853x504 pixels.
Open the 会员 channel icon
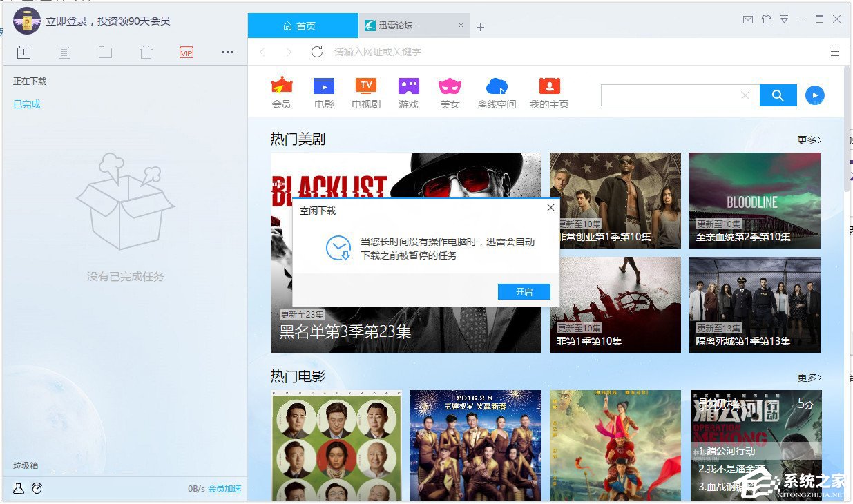pyautogui.click(x=282, y=93)
